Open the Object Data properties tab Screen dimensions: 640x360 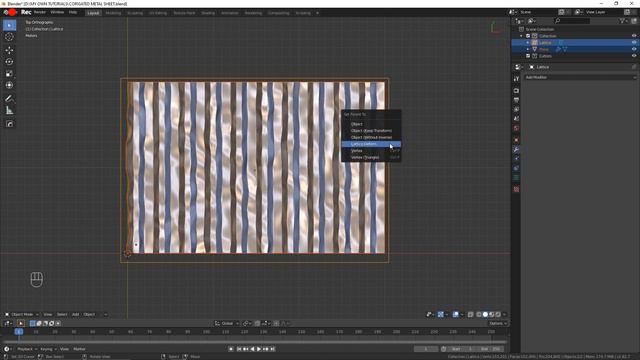(x=516, y=178)
